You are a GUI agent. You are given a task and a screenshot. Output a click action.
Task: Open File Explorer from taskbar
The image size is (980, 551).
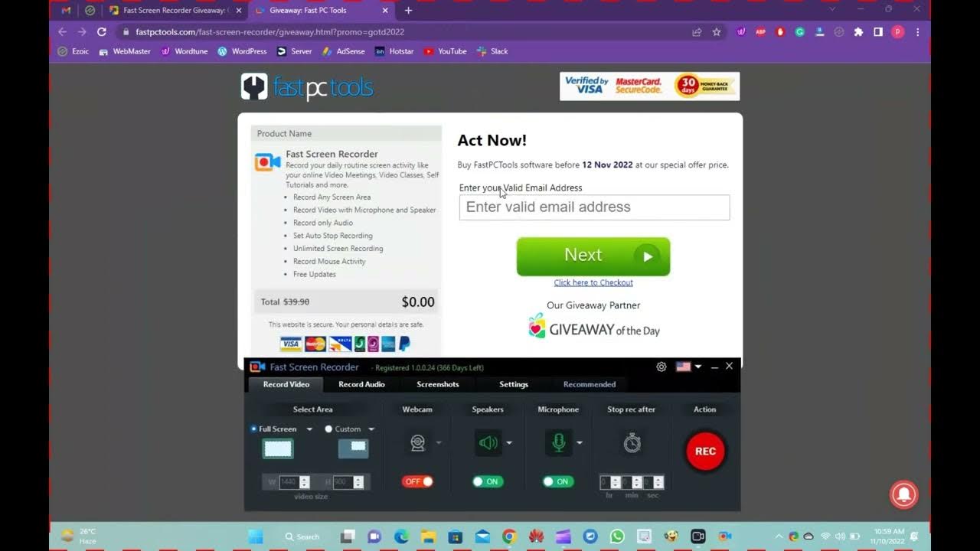tap(429, 536)
